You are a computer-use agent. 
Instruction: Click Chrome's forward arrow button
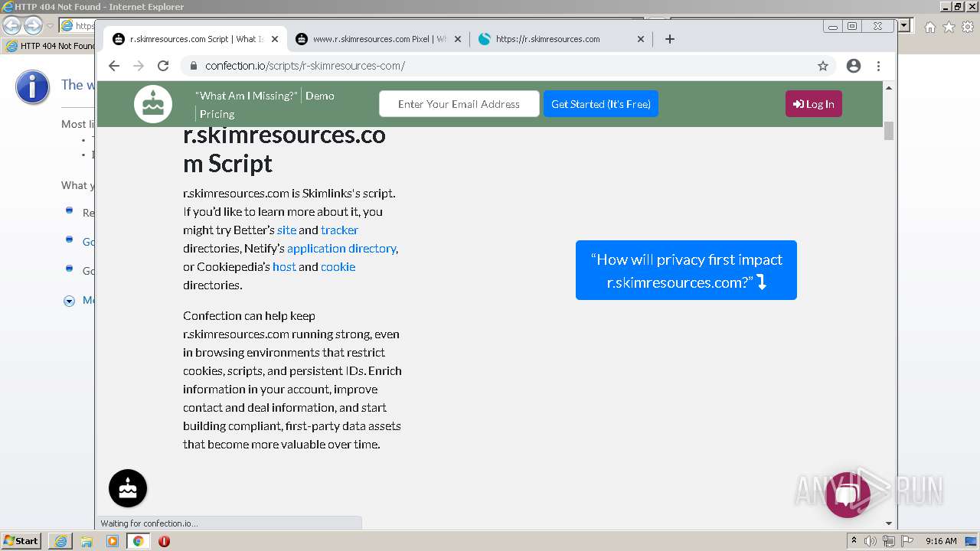139,66
